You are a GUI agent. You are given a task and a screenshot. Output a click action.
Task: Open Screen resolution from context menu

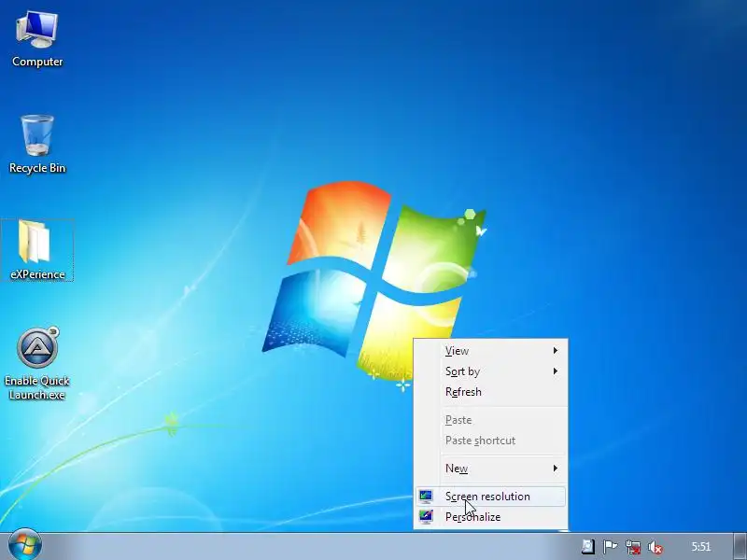click(x=491, y=497)
